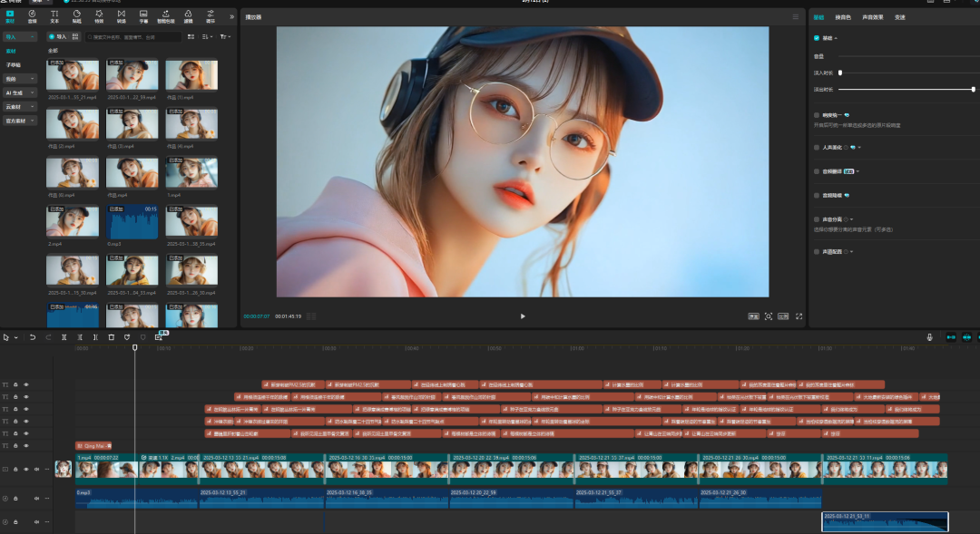Screen dimensions: 980x534
Task: Click the media search input field
Action: (x=133, y=37)
